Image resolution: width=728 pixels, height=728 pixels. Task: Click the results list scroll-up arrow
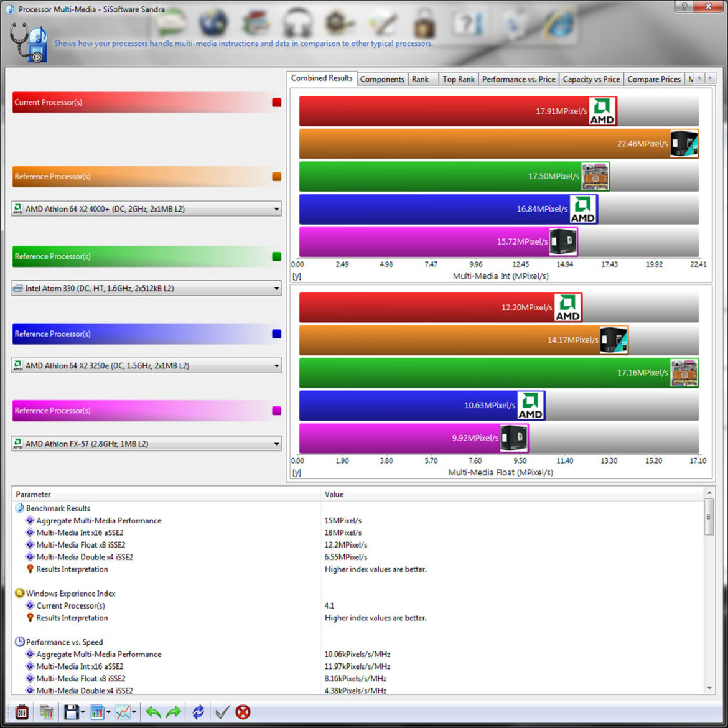tap(709, 493)
